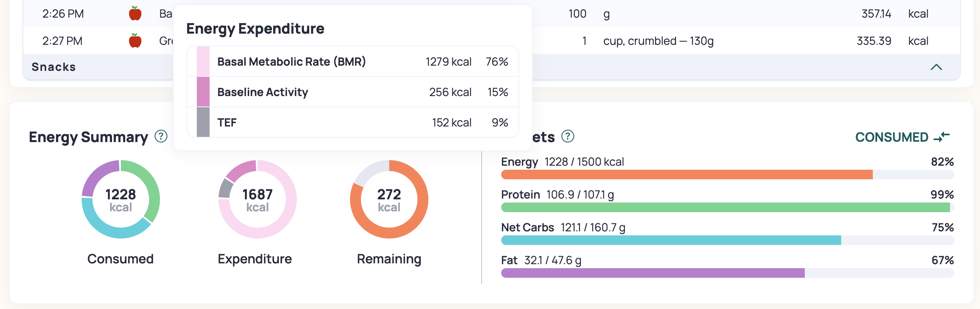Toggle the CONSUMED targets view
Viewport: 980px width, 309px height.
click(x=902, y=137)
